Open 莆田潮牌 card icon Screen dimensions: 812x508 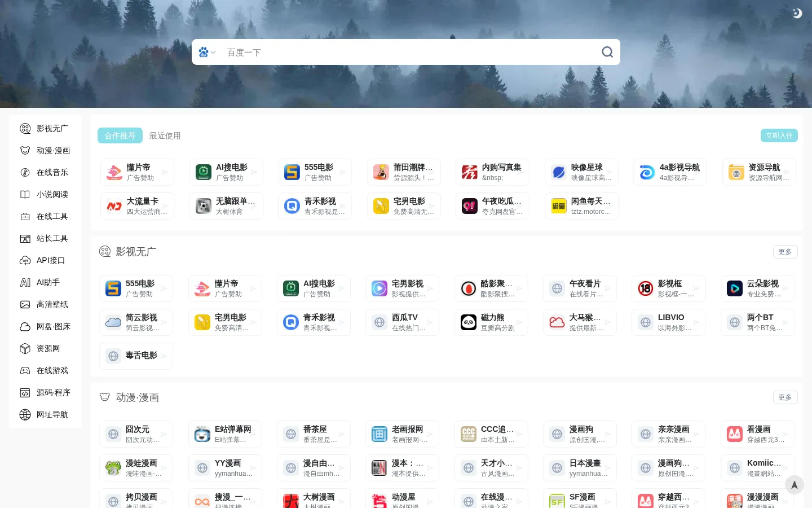click(381, 172)
